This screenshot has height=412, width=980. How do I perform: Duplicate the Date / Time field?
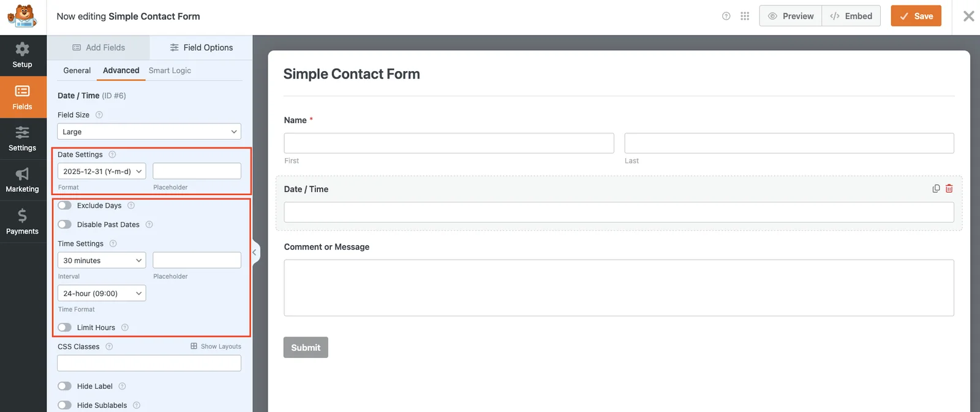tap(936, 189)
